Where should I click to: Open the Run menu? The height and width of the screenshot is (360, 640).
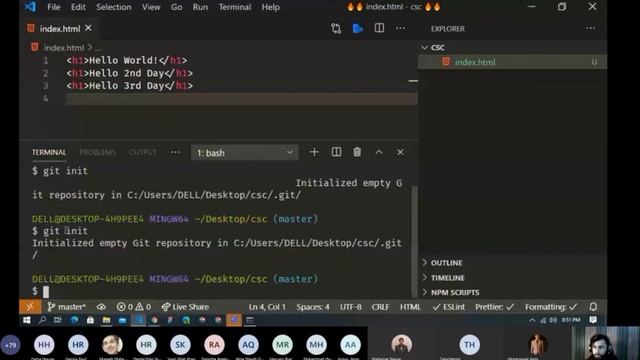pos(200,7)
